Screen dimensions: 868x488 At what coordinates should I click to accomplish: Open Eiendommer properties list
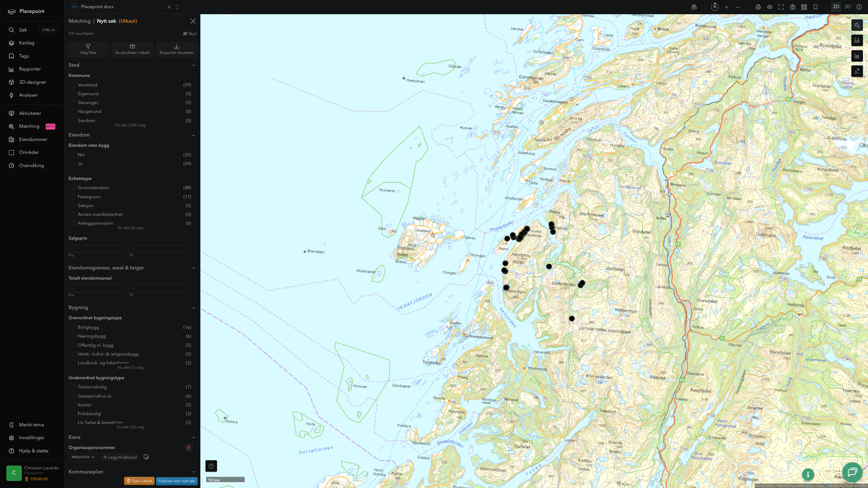[x=32, y=139]
